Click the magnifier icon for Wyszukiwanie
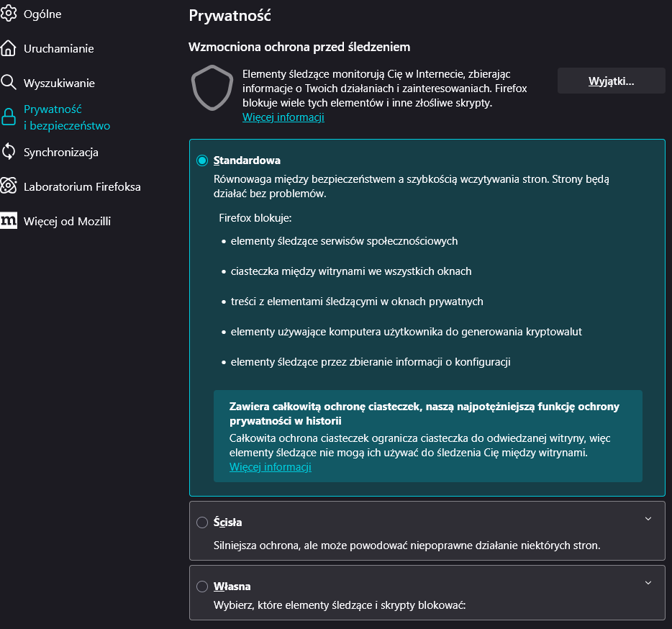This screenshot has height=629, width=672. 9,83
